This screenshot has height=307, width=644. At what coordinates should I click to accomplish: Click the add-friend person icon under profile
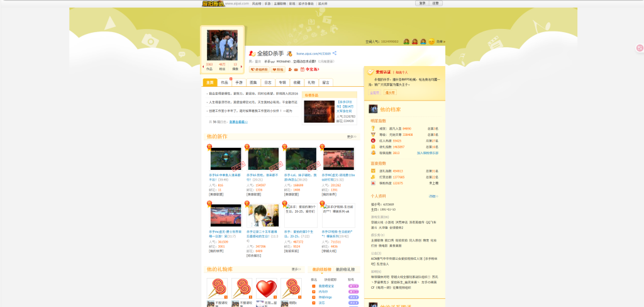289,69
